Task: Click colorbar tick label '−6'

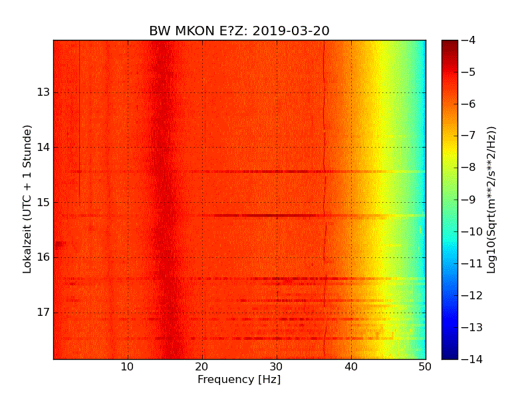Action: [469, 104]
